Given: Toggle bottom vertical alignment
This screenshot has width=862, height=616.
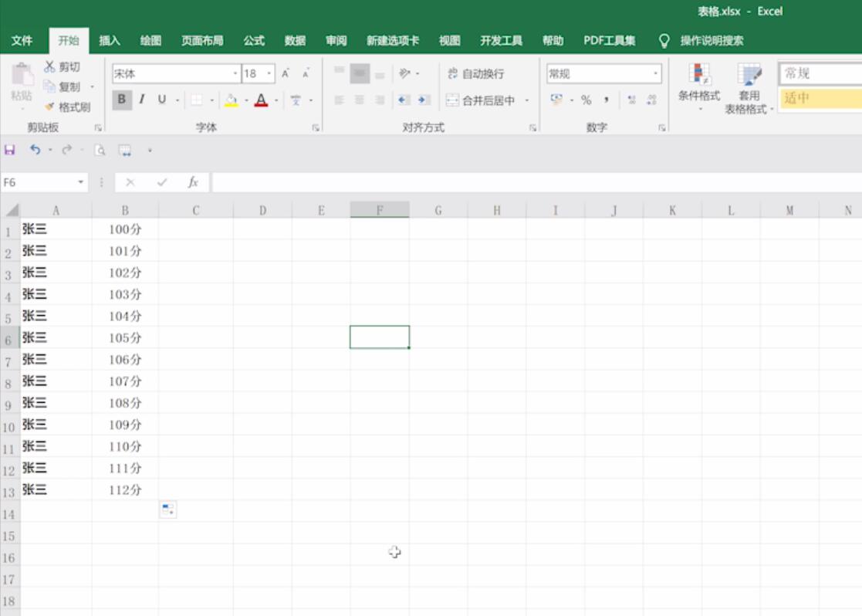Looking at the screenshot, I should point(380,74).
